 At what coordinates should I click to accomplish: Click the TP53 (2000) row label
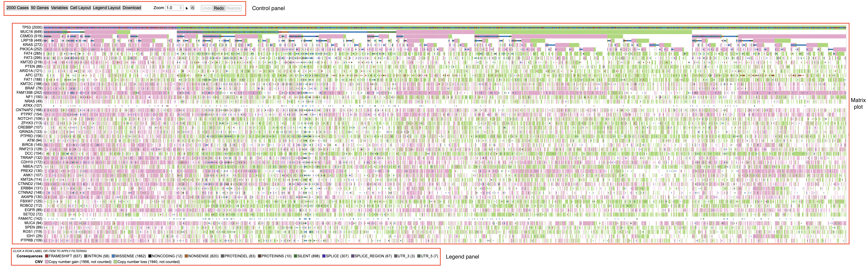32,28
